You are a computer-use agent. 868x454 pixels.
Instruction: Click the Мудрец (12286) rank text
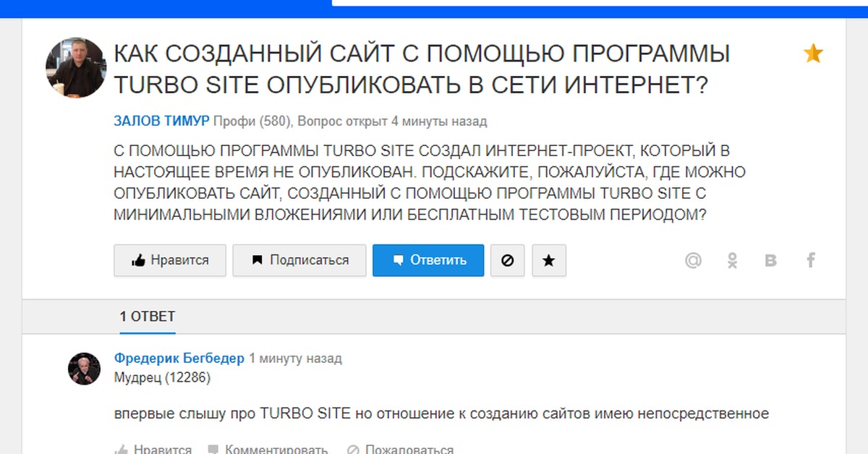163,377
